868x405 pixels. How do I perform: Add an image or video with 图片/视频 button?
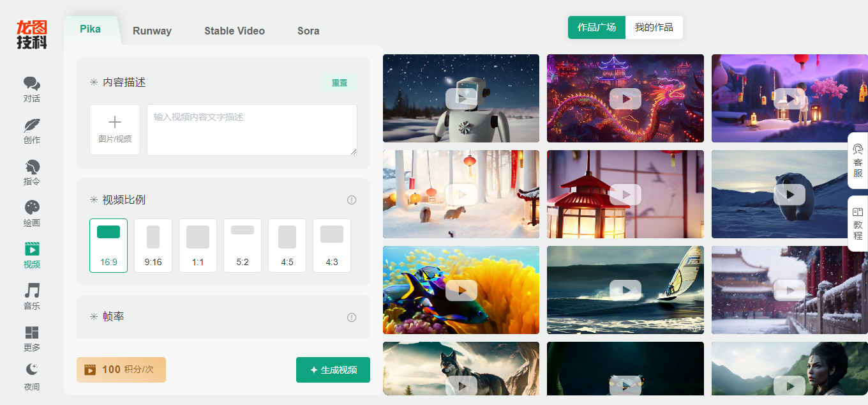pos(115,130)
